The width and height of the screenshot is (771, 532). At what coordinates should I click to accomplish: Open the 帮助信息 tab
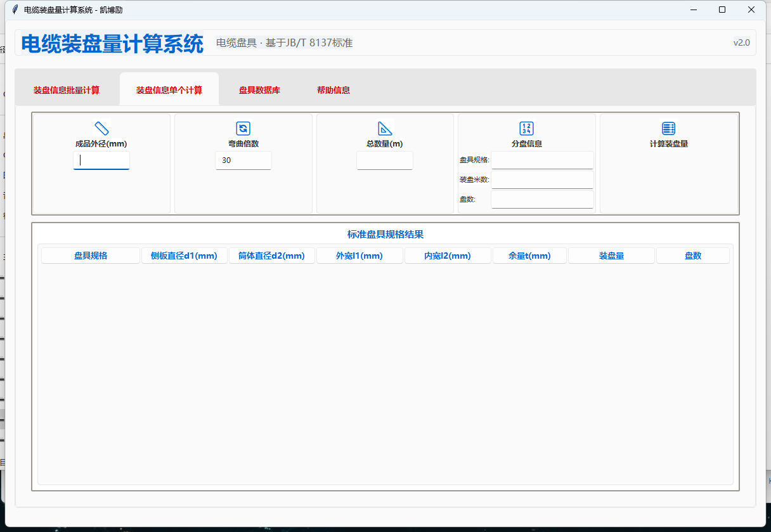[x=334, y=90]
